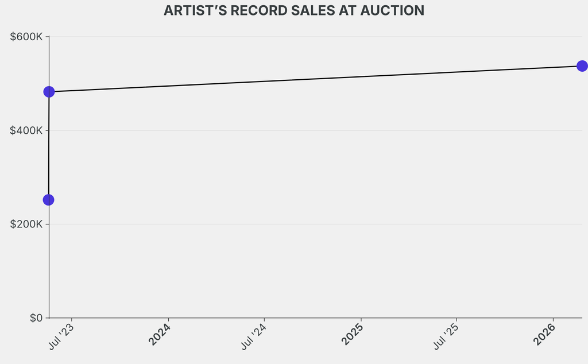Select the $200K y-axis label
The height and width of the screenshot is (364, 588).
(x=26, y=224)
